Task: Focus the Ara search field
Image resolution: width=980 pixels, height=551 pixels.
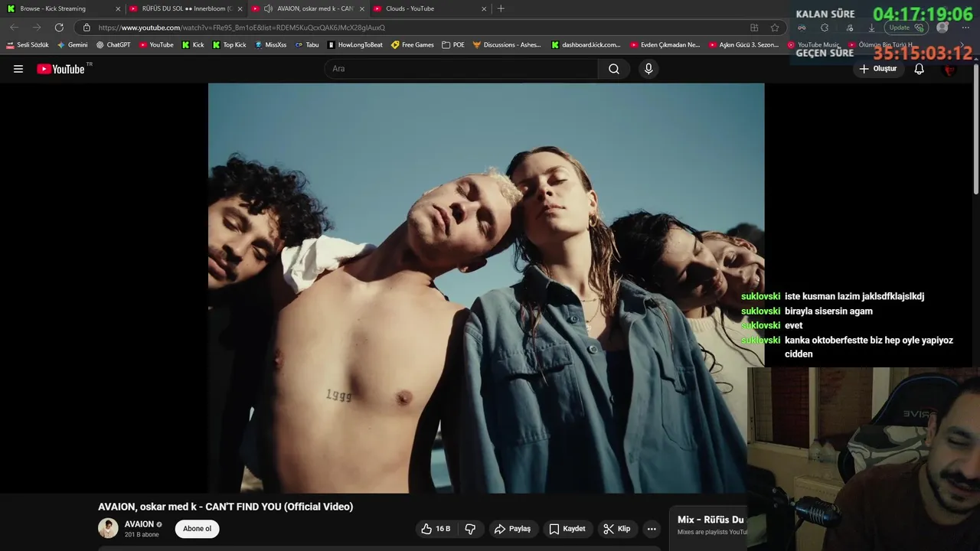Action: click(x=462, y=69)
